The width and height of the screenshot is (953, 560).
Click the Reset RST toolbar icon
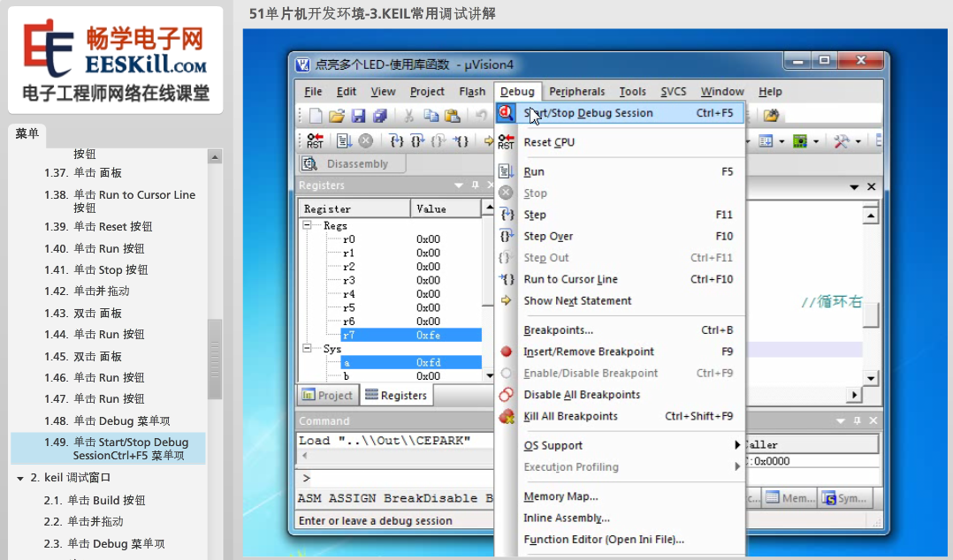click(316, 141)
